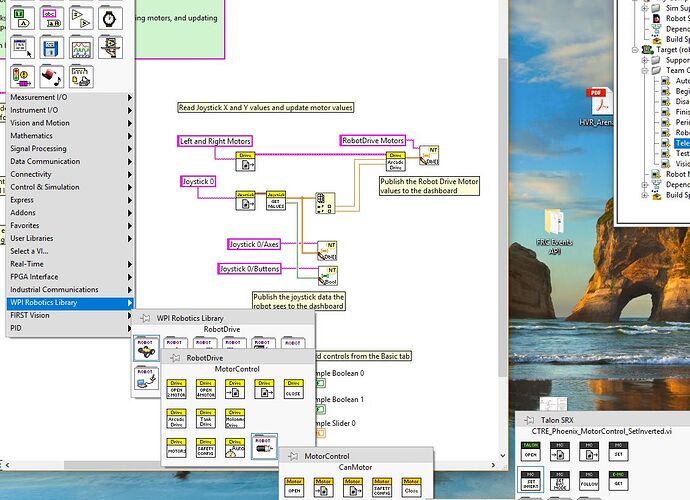
Task: Select the Drive Open 4 Motor VI
Action: 206,389
